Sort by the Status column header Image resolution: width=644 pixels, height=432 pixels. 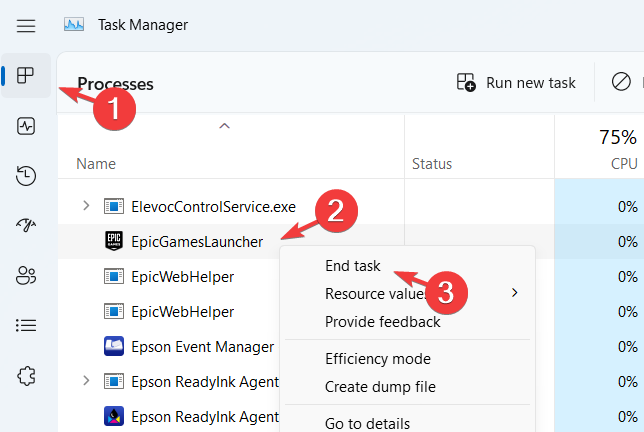pos(432,163)
